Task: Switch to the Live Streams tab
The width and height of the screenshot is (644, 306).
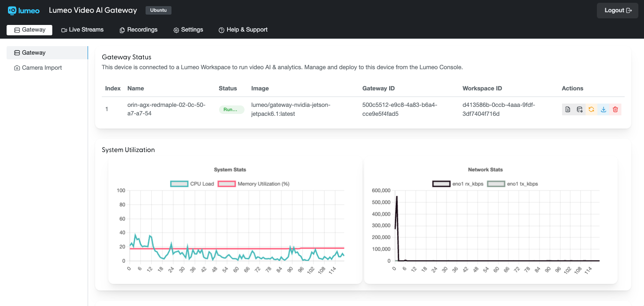Action: pyautogui.click(x=82, y=30)
